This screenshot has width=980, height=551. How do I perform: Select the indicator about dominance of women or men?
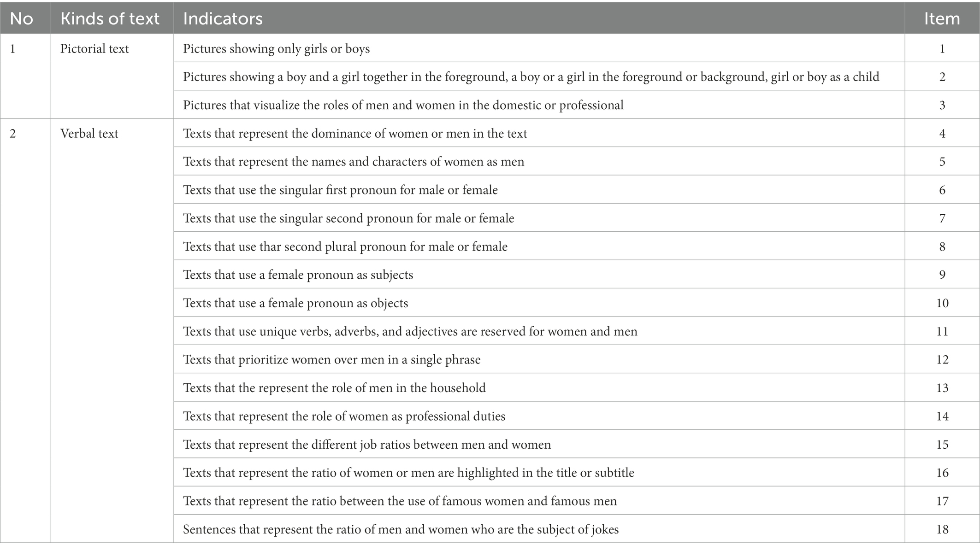click(539, 133)
